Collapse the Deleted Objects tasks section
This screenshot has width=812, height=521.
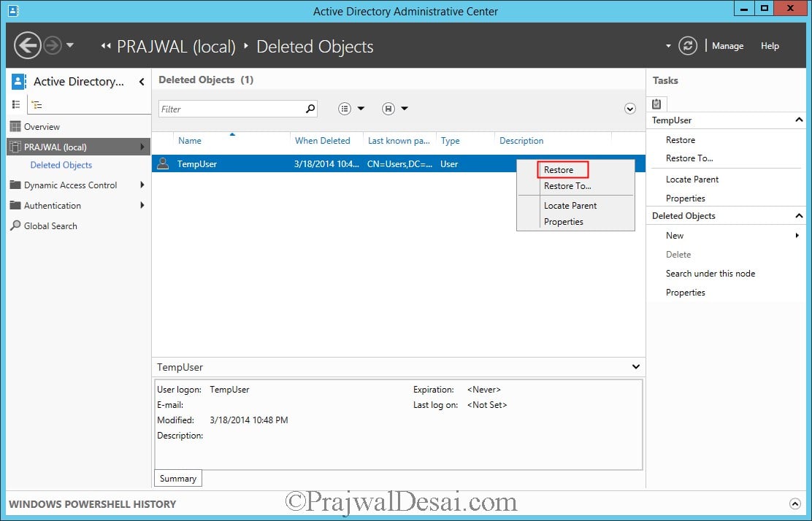click(x=799, y=216)
